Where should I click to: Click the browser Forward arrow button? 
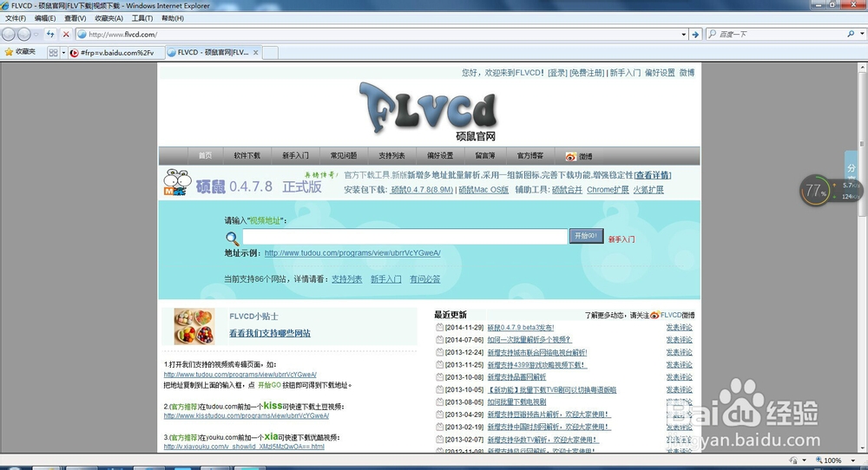point(23,35)
